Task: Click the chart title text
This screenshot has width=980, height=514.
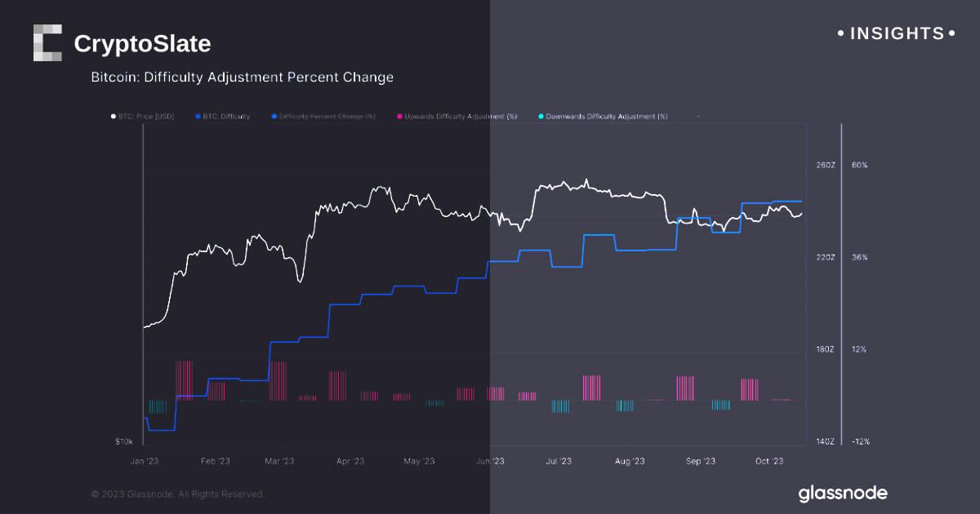Action: pos(243,78)
